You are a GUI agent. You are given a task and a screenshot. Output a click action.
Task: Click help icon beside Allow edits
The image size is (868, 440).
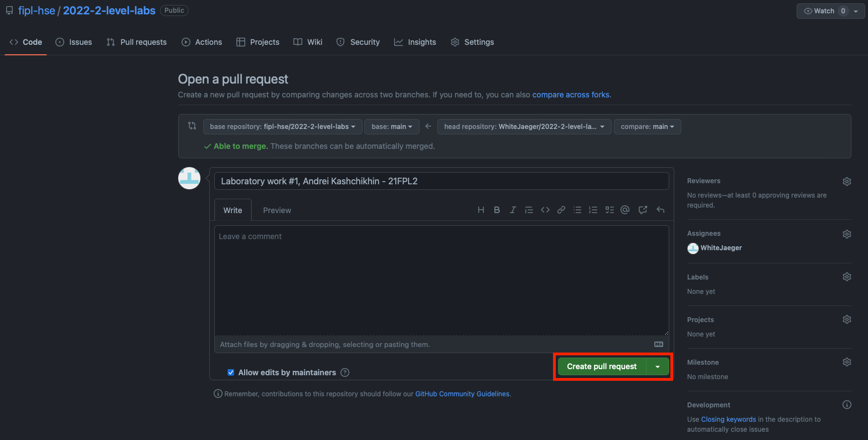[x=345, y=372]
